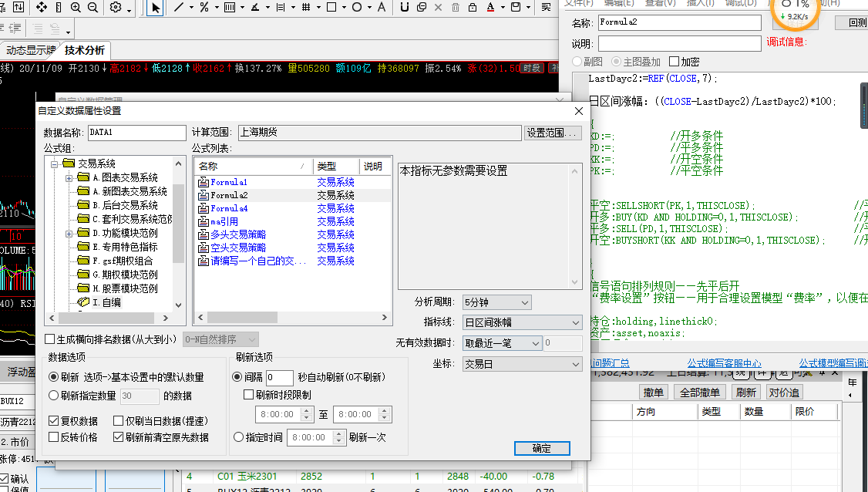Open the 无有效数据时 dropdown

point(502,343)
